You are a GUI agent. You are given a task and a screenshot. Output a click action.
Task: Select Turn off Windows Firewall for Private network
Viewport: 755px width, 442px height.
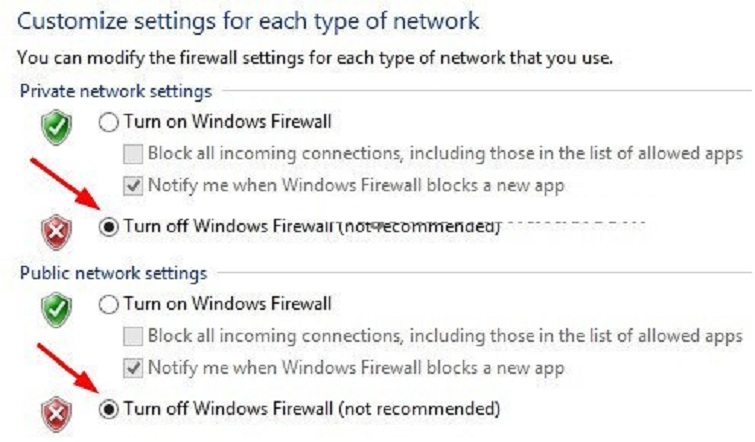(x=109, y=226)
